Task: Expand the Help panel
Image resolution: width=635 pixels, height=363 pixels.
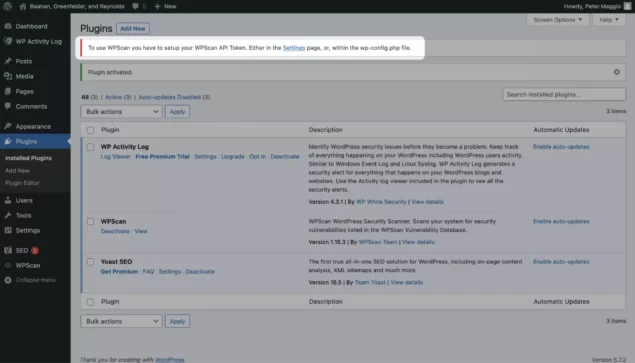Action: [609, 19]
